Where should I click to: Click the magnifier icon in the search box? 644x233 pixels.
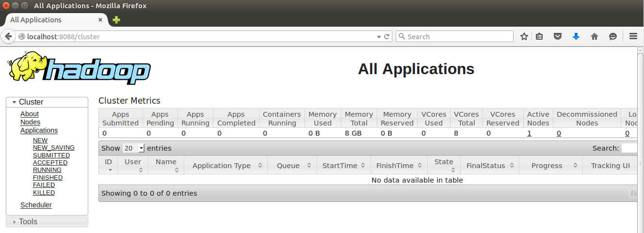coord(402,36)
